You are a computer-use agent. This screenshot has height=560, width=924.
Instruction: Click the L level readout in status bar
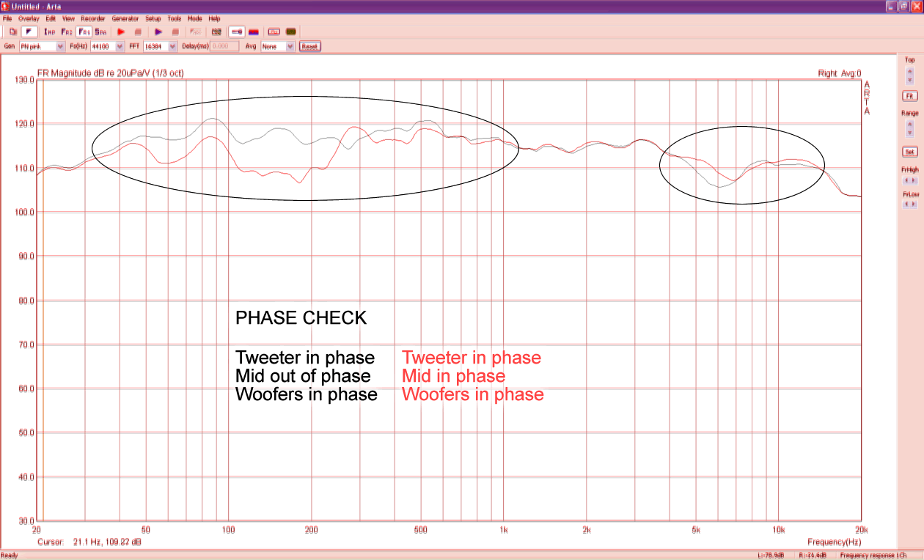click(x=771, y=556)
